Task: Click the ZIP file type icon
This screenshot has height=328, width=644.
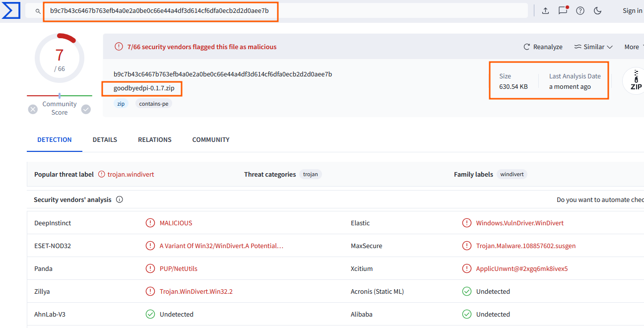Action: [635, 81]
